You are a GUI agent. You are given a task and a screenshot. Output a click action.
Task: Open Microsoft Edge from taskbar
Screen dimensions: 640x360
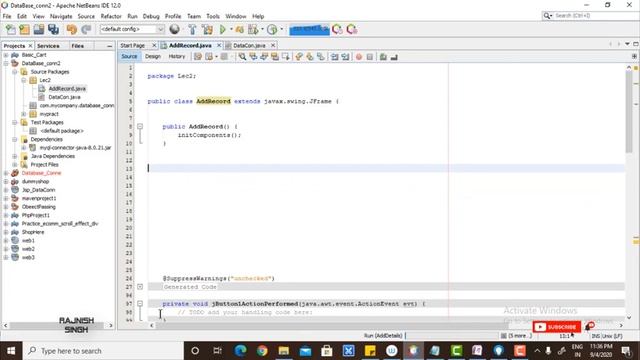[240, 351]
